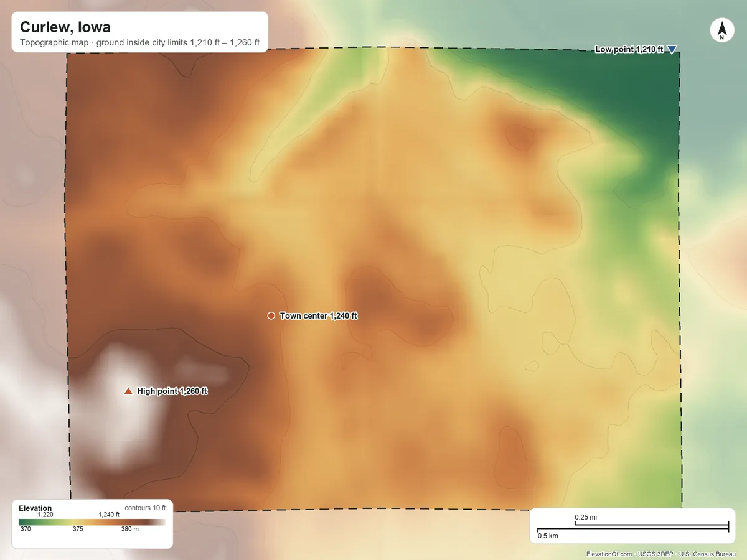Click the orange high point triangle marker
Viewport: 747px width, 560px height.
tap(128, 391)
